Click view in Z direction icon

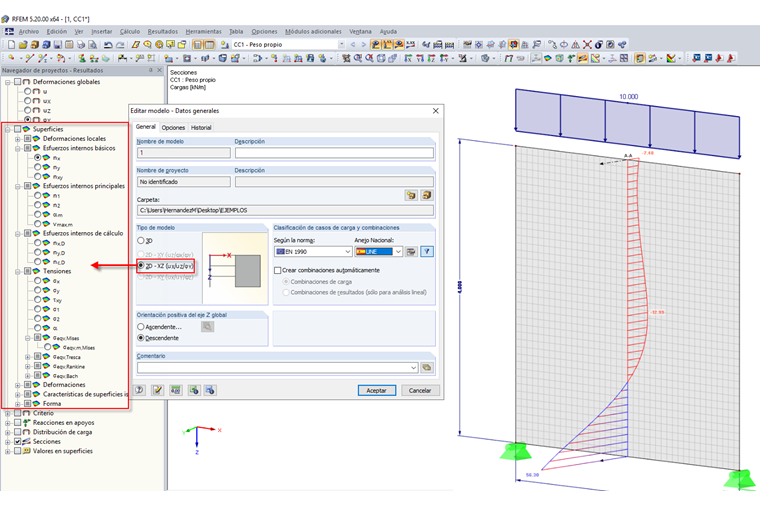click(x=431, y=58)
